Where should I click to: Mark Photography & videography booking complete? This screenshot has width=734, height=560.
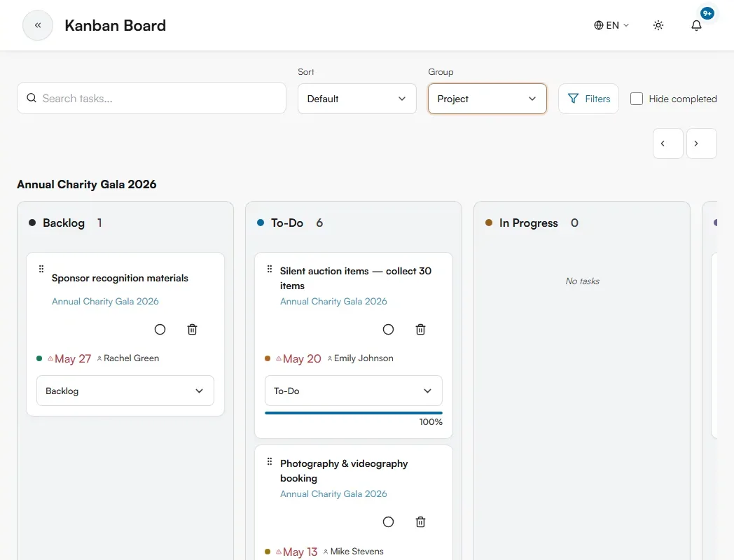[x=389, y=522]
